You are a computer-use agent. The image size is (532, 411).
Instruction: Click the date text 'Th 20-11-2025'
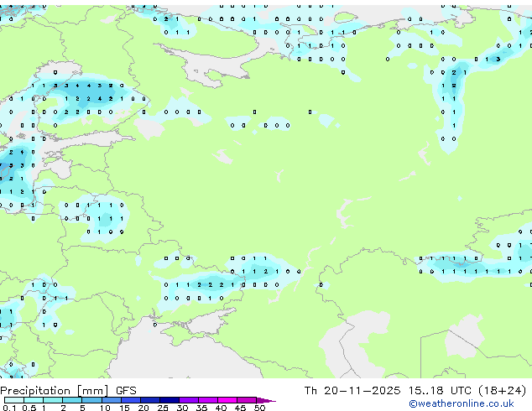click(x=352, y=391)
